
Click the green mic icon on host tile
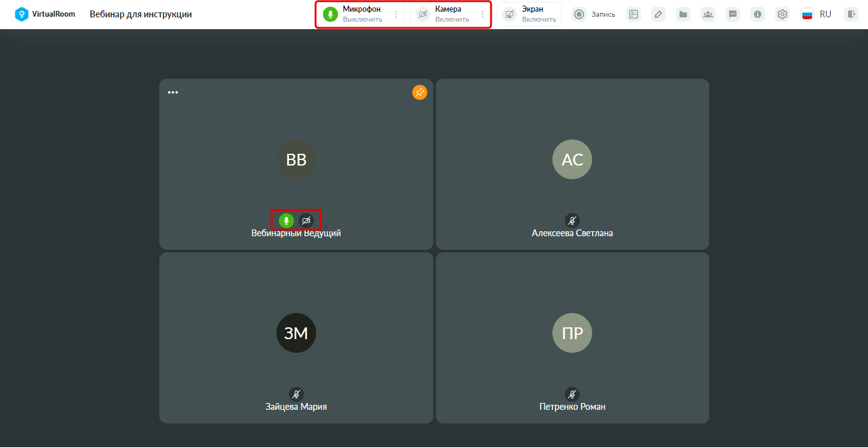(x=286, y=220)
